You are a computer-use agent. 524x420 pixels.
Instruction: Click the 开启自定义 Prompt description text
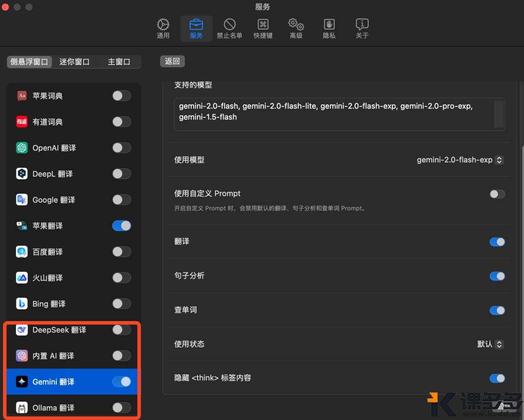[x=270, y=209]
